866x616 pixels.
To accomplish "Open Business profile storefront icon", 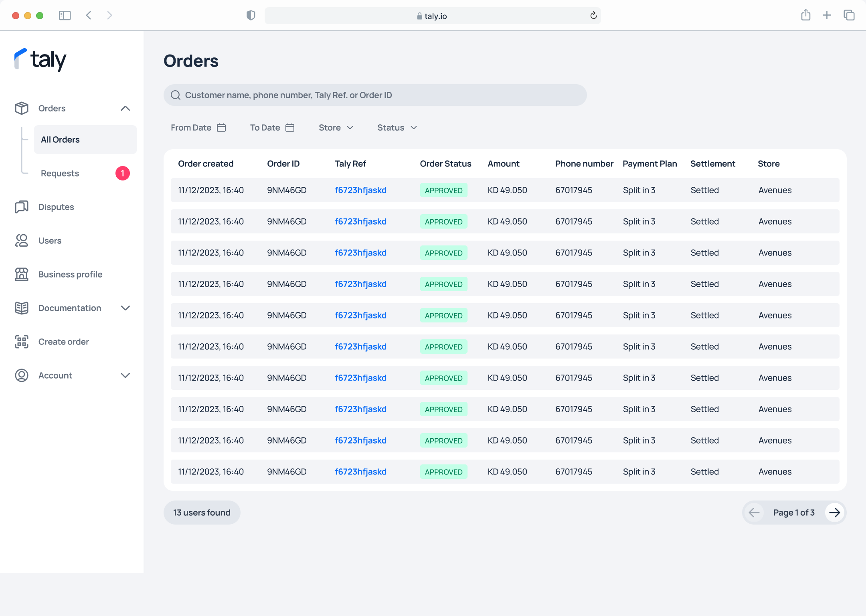I will 22,274.
